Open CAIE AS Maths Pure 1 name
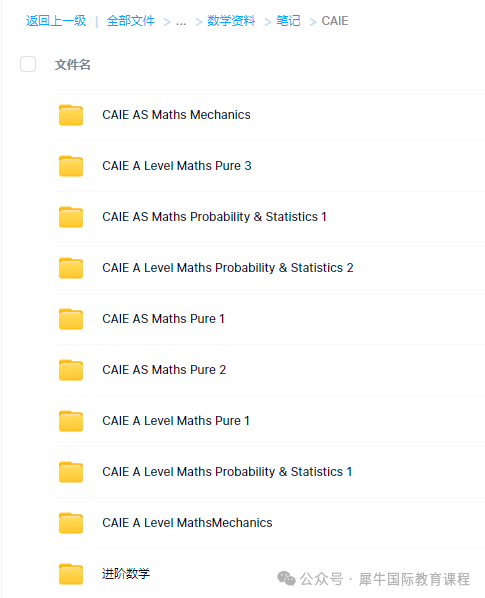 [163, 319]
